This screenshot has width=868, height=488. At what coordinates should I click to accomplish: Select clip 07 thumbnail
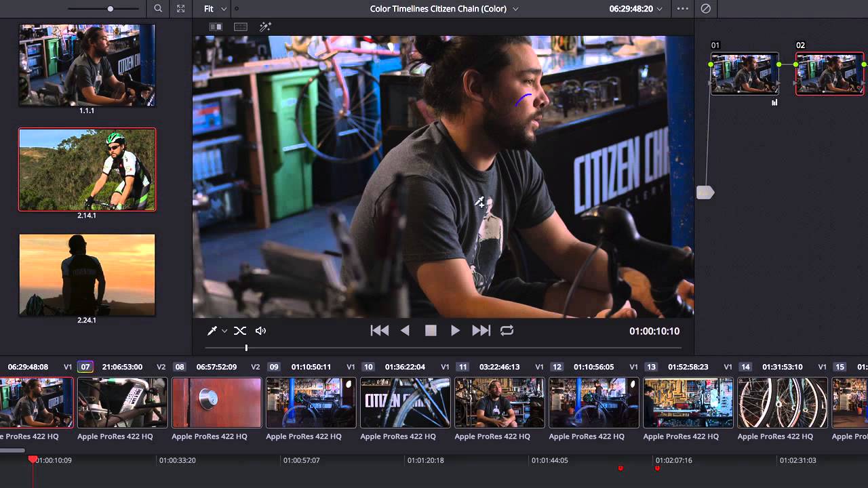pyautogui.click(x=122, y=403)
